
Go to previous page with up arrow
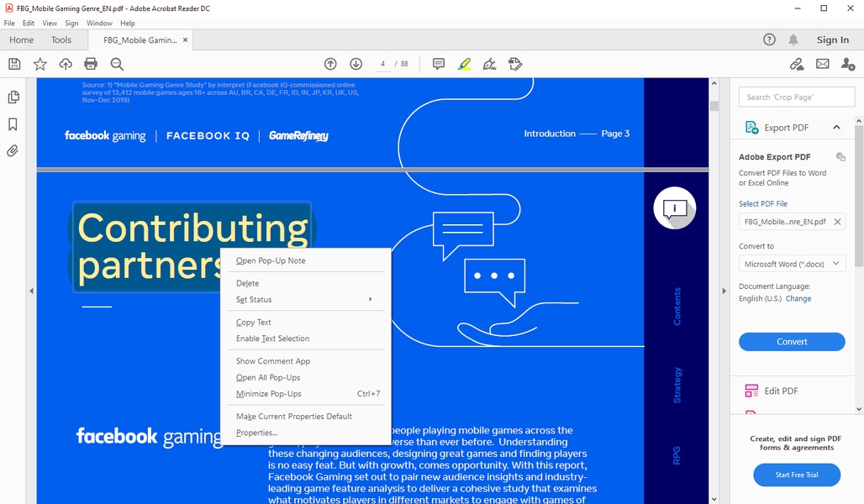click(x=330, y=64)
